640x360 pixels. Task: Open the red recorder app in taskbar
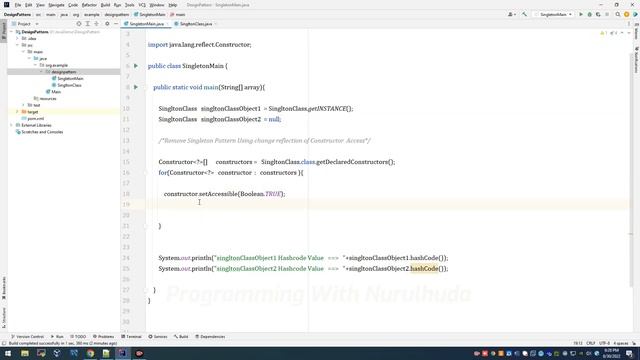[x=139, y=353]
